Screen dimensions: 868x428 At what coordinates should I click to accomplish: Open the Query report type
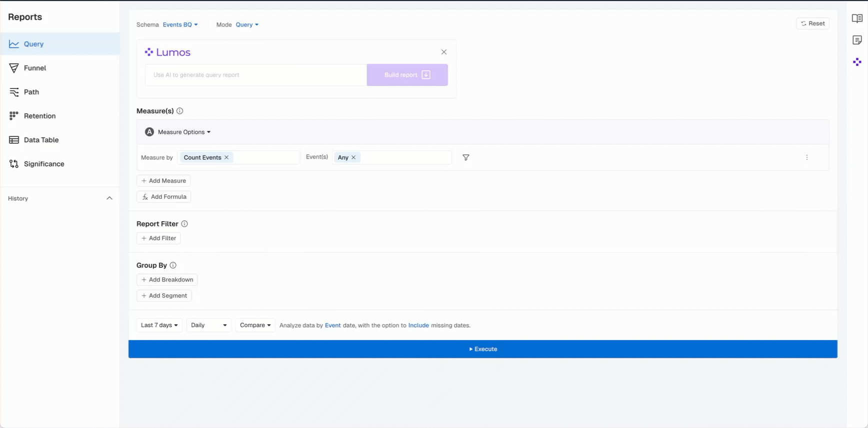point(59,44)
